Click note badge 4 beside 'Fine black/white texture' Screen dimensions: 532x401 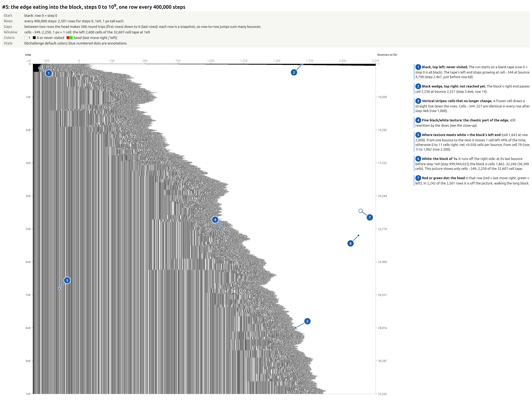(x=418, y=120)
